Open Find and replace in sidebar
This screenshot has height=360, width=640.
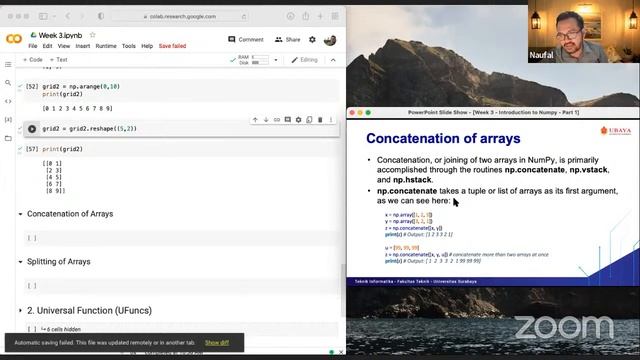pos(8,83)
